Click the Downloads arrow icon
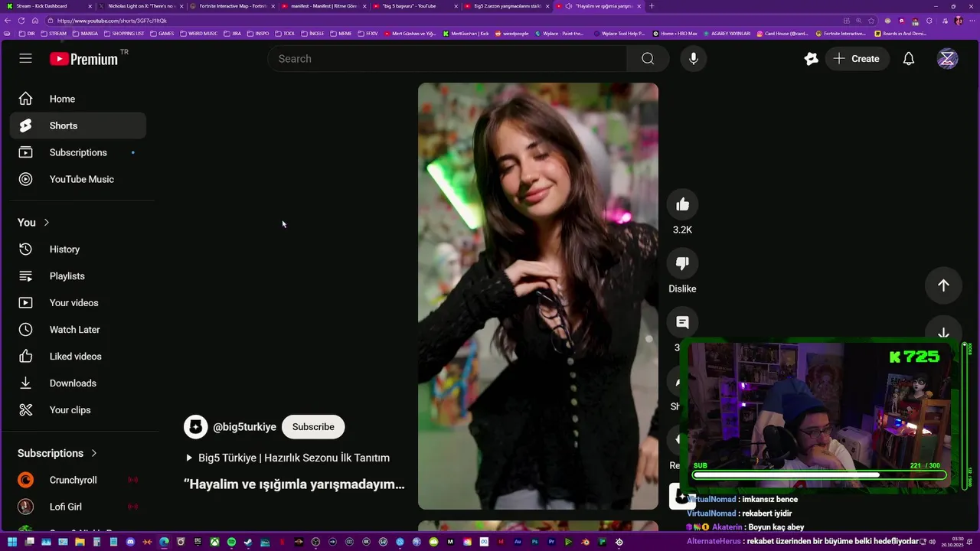 pyautogui.click(x=25, y=383)
